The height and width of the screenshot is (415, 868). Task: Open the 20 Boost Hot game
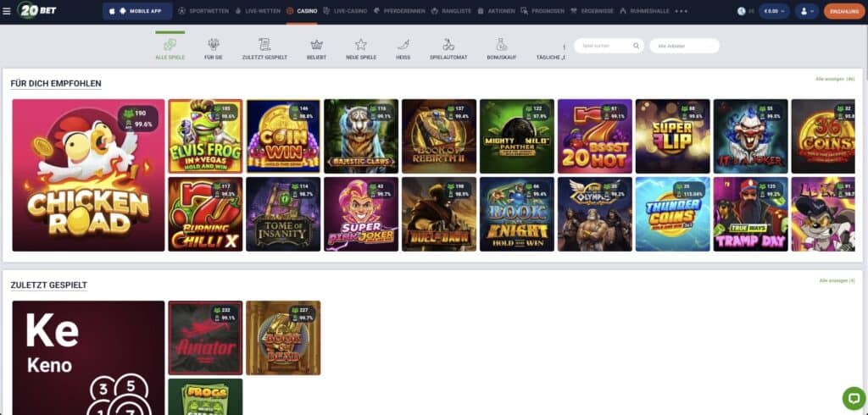click(594, 136)
